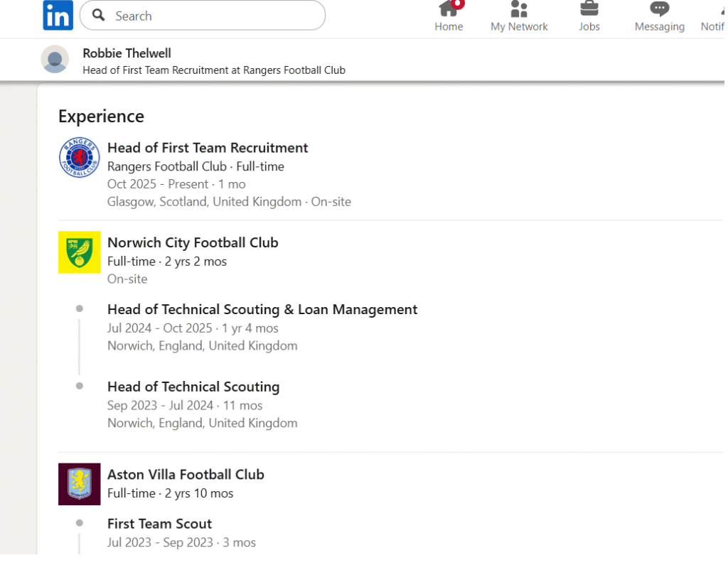Screen dimensions: 728x565
Task: Open the Home feed icon
Action: 448,10
